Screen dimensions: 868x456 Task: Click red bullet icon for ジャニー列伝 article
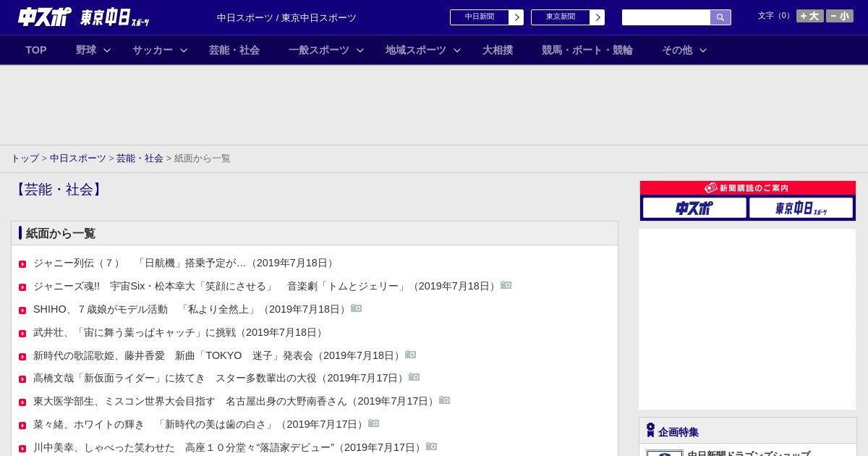(22, 264)
